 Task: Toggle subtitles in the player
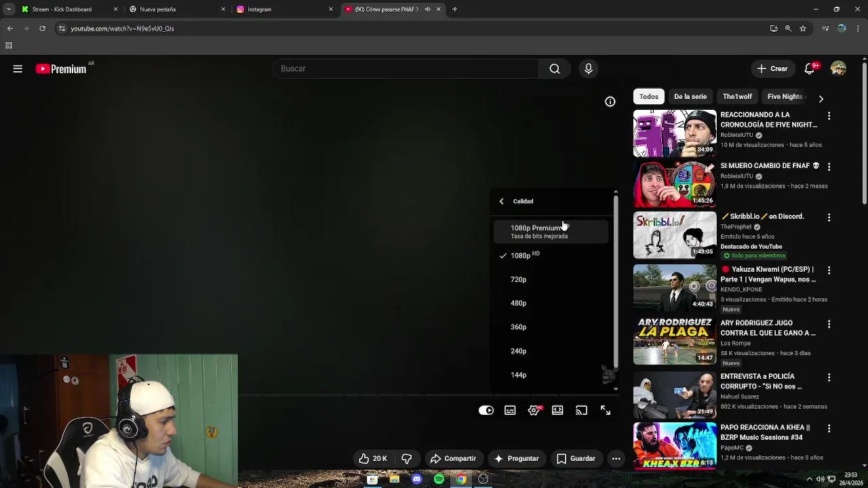[x=510, y=410]
